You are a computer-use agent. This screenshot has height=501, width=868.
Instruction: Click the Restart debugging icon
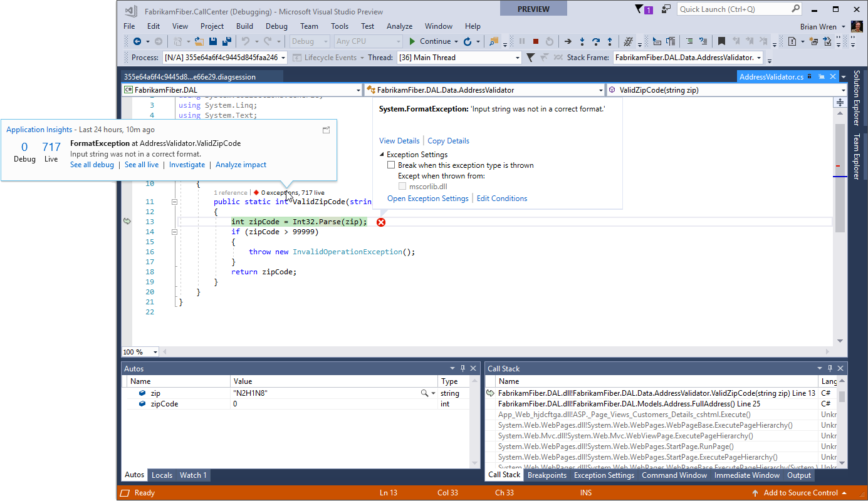pyautogui.click(x=549, y=41)
